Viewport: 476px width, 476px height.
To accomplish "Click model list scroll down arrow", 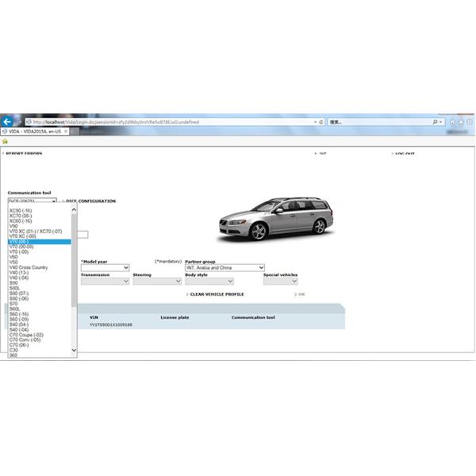I will click(74, 350).
